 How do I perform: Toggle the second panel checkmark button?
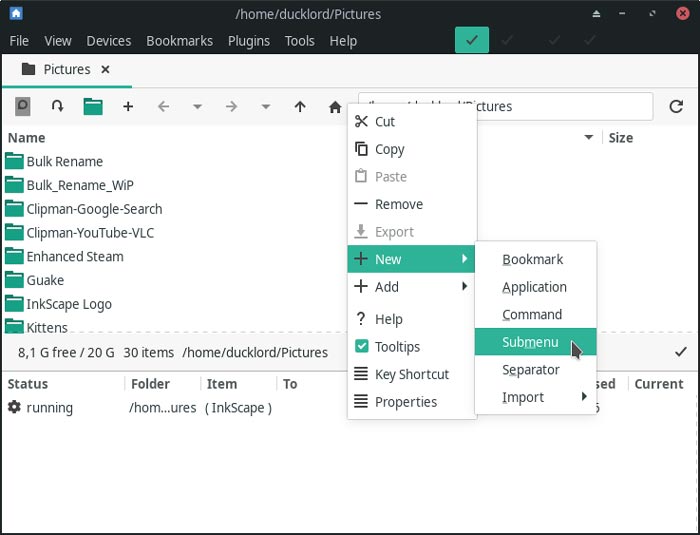tap(510, 40)
